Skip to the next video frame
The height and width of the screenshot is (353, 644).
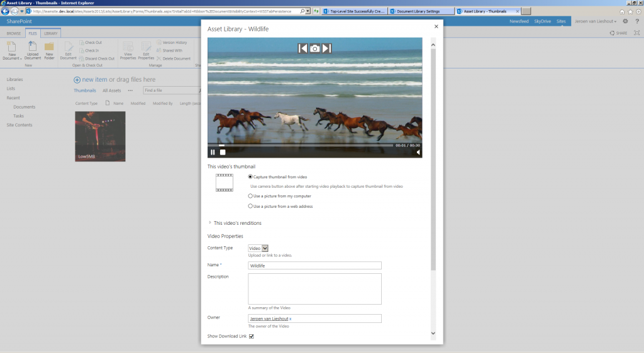(x=326, y=48)
